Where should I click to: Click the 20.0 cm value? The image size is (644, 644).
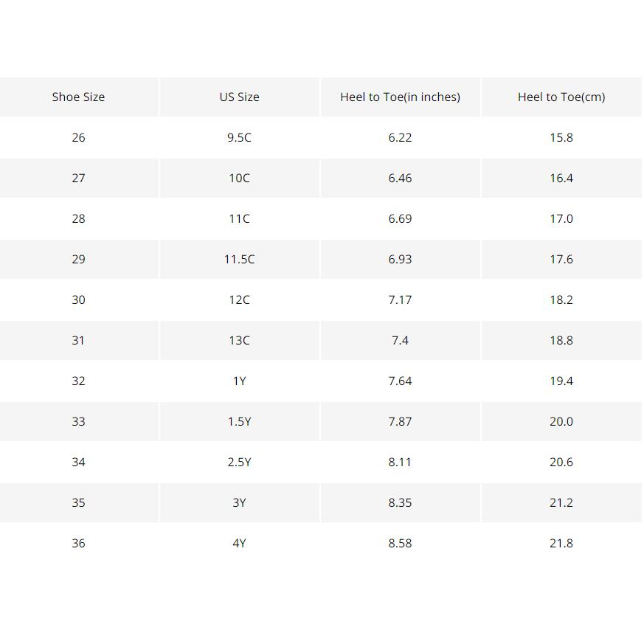pyautogui.click(x=561, y=421)
